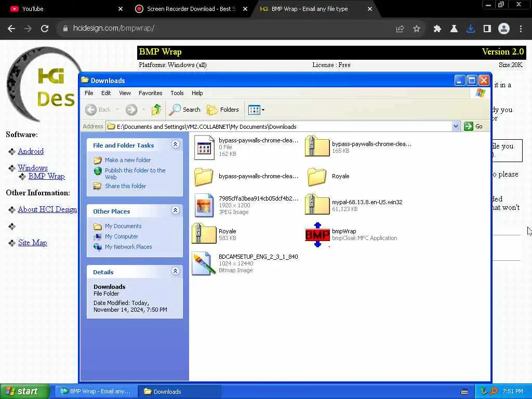Click Share this folder
Viewport: 532px width, 399px height.
[125, 186]
